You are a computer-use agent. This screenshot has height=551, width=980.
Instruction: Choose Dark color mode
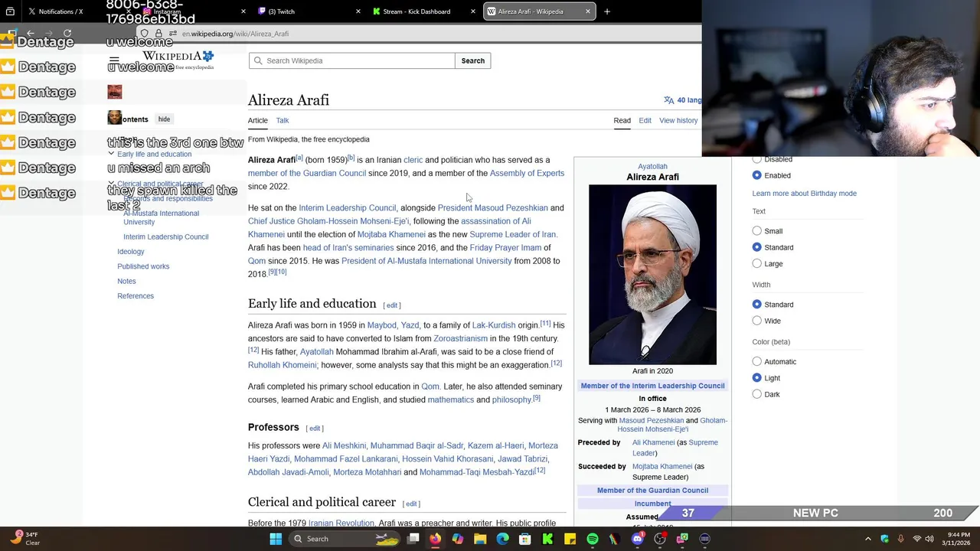[x=757, y=394]
